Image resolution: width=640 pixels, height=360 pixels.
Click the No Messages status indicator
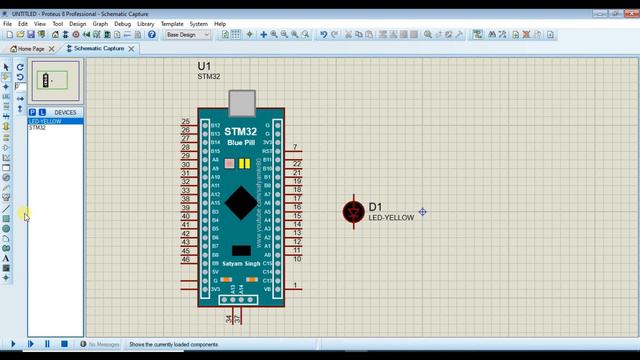[x=100, y=344]
